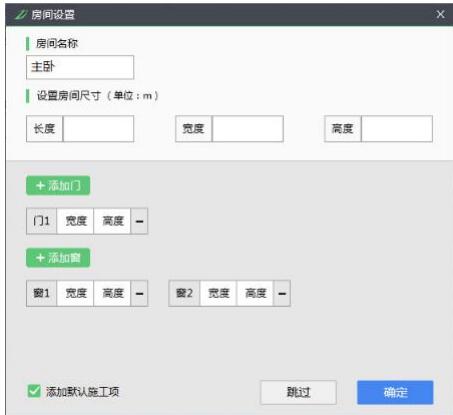Screen dimensions: 453x415
Task: Click the room 宽度 width input box
Action: click(248, 129)
